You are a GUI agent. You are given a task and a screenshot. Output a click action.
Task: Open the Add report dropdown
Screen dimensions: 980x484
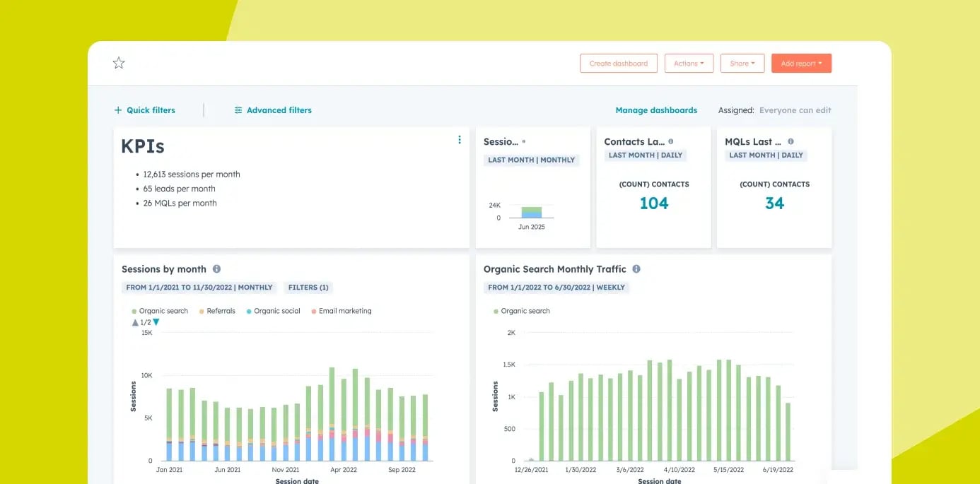[801, 64]
